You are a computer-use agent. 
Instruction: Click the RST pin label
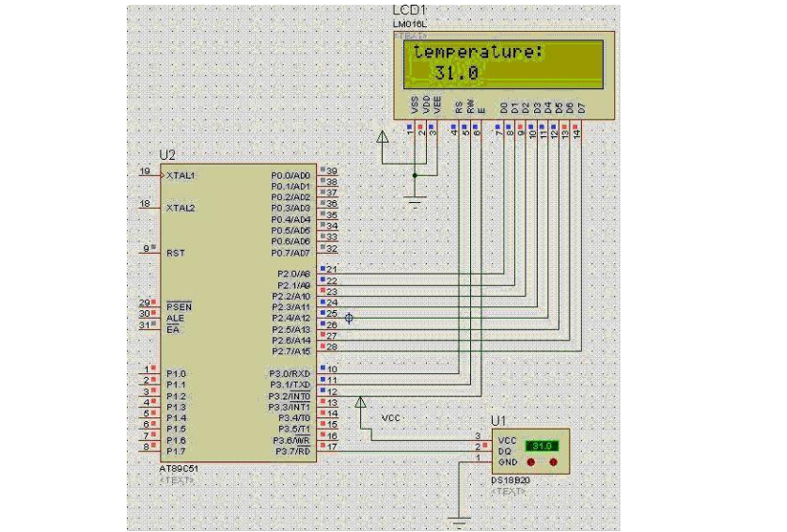(176, 253)
